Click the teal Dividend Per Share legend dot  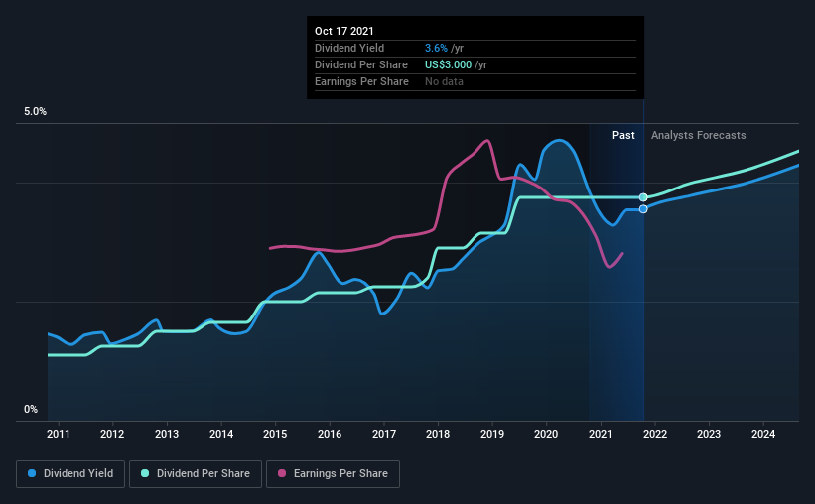point(145,473)
